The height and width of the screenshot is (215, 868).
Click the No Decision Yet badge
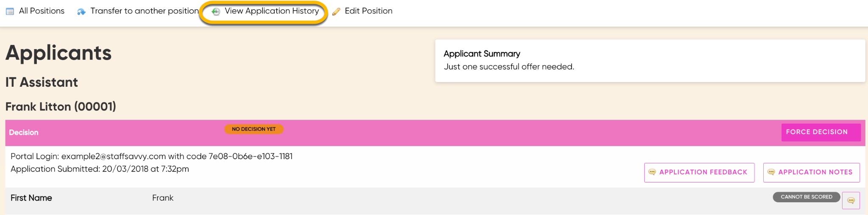(x=254, y=129)
